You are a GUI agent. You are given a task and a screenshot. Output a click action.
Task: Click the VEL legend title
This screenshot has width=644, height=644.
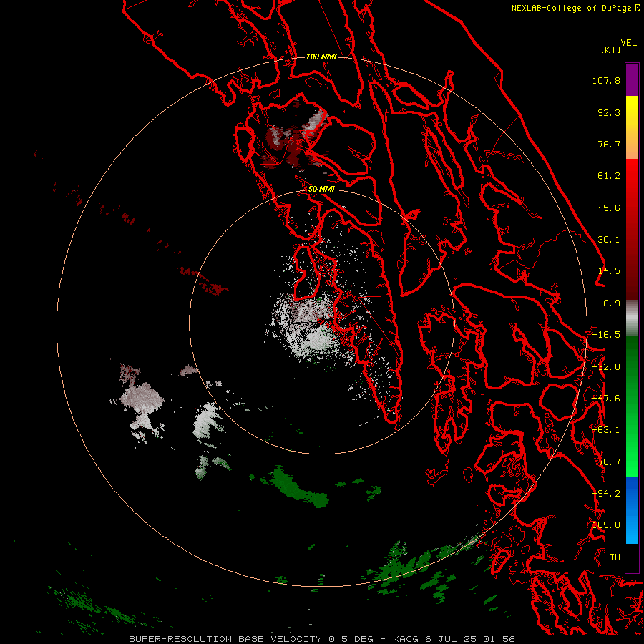pos(628,43)
